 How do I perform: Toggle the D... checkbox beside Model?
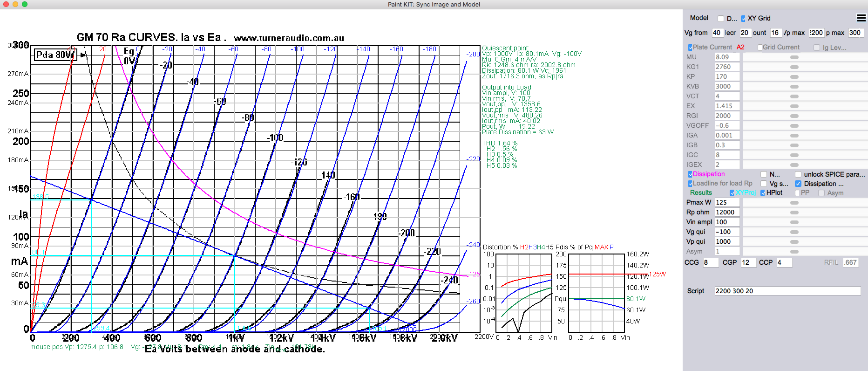pyautogui.click(x=721, y=19)
